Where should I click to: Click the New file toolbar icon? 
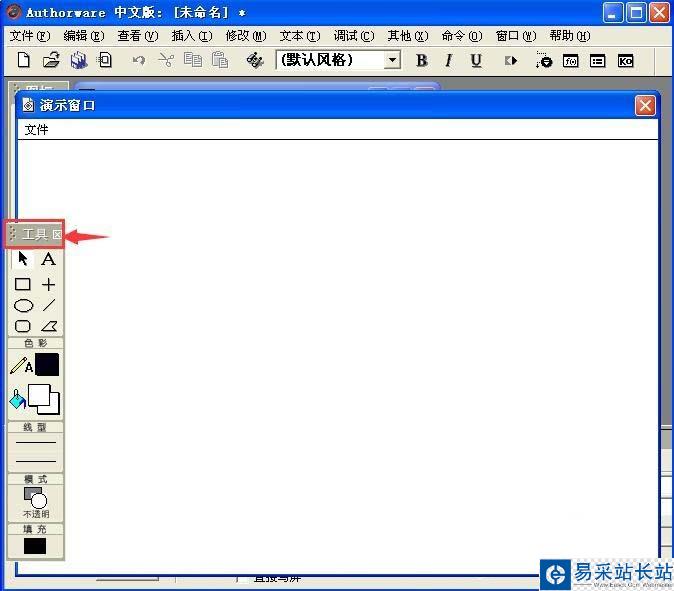[24, 60]
